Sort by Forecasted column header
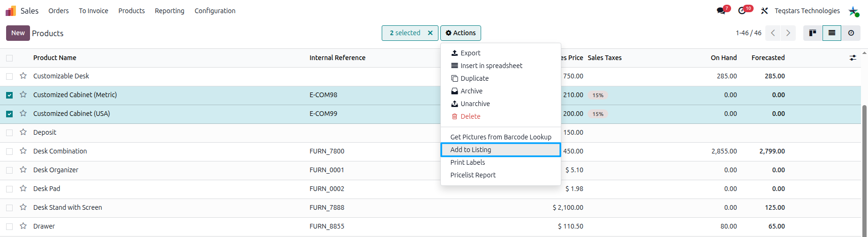 (768, 58)
